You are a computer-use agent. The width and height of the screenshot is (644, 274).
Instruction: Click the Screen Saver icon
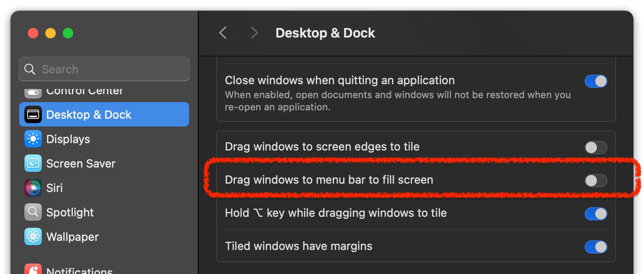[33, 164]
